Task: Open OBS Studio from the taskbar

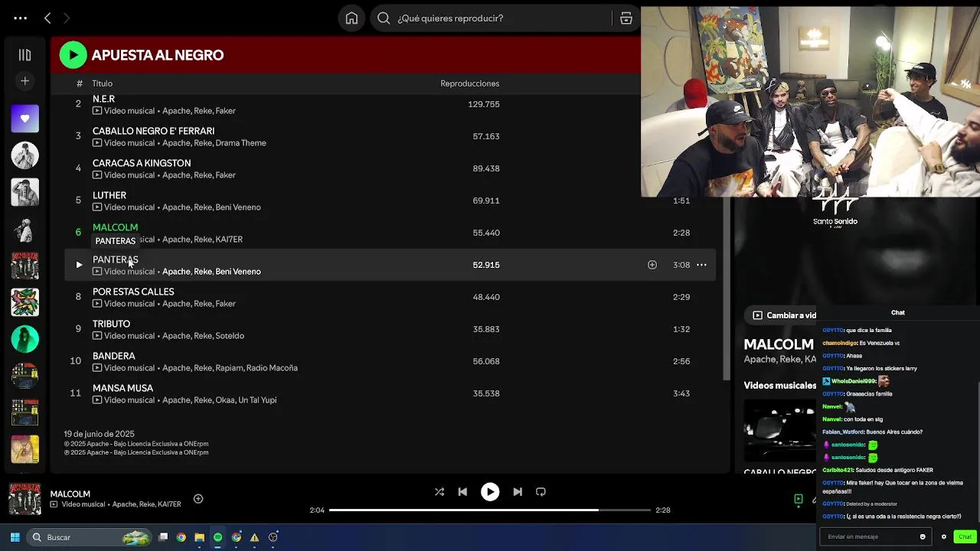Action: pos(273,537)
